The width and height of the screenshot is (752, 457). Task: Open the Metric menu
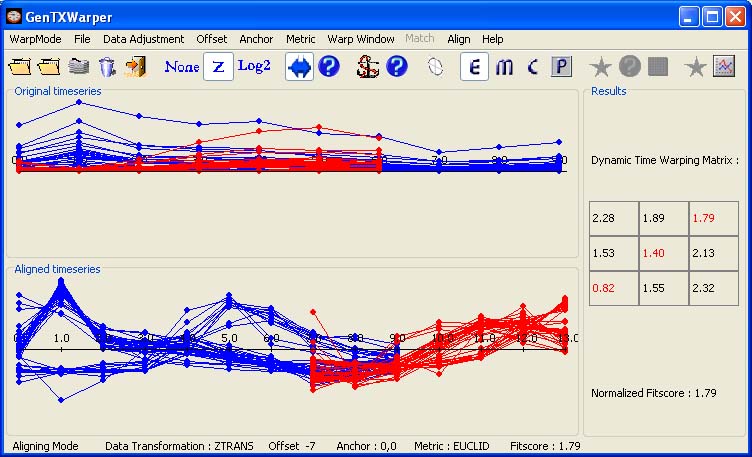point(300,39)
